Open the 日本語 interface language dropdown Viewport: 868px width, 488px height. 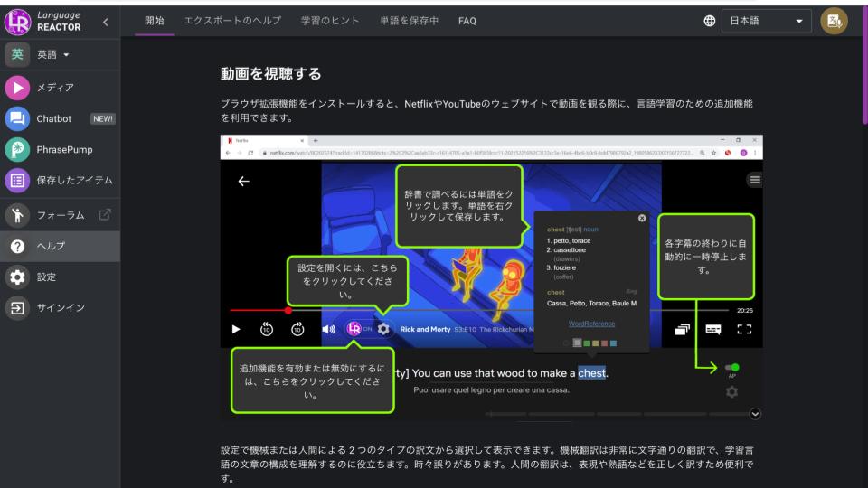click(x=766, y=21)
